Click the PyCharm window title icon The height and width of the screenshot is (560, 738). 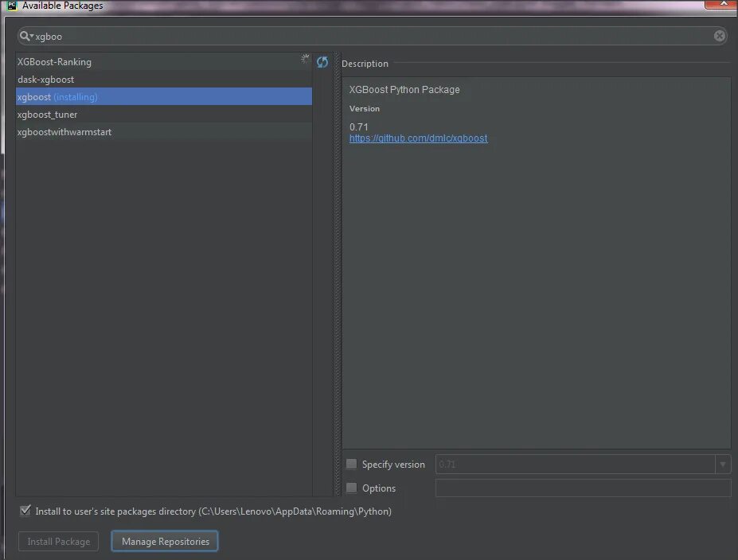coord(12,6)
